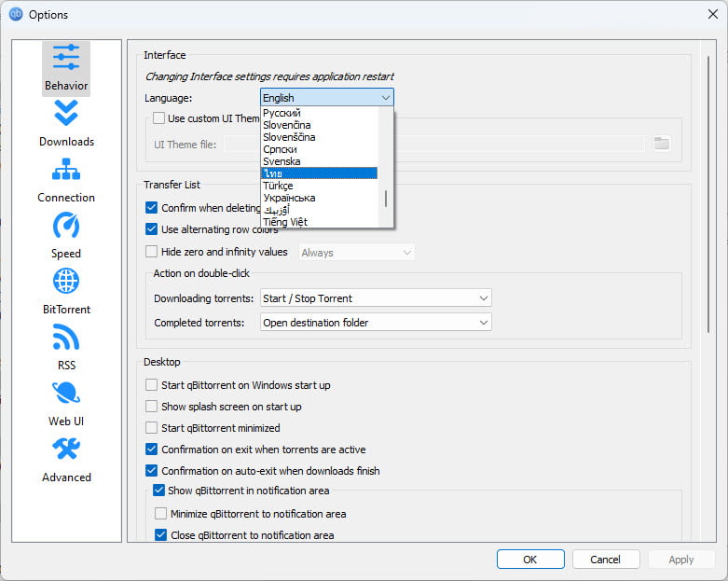This screenshot has width=728, height=581.
Task: Select Svenska from language list
Action: coord(320,161)
